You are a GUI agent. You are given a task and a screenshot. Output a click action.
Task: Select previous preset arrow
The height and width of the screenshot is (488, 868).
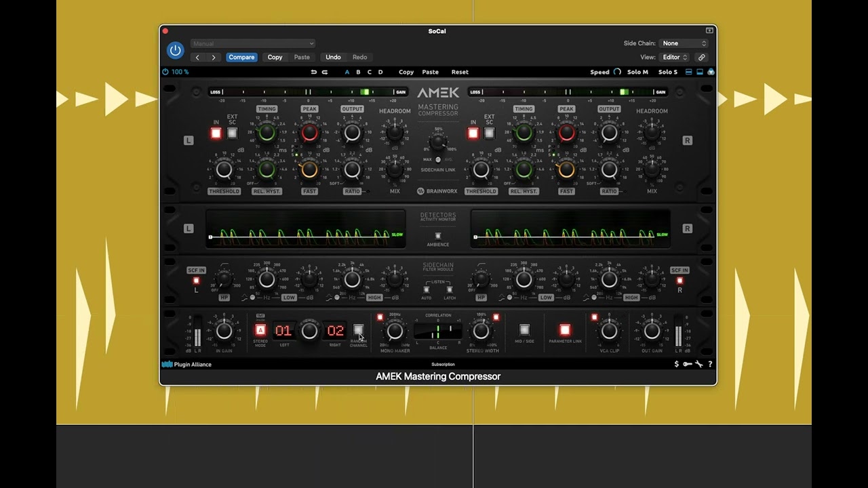(x=197, y=58)
